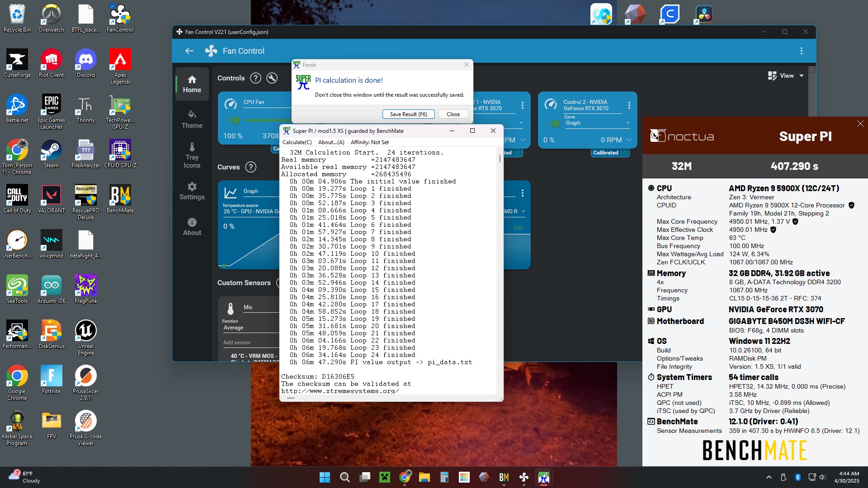
Task: Toggle the CPU Fan control switch
Action: (235, 121)
